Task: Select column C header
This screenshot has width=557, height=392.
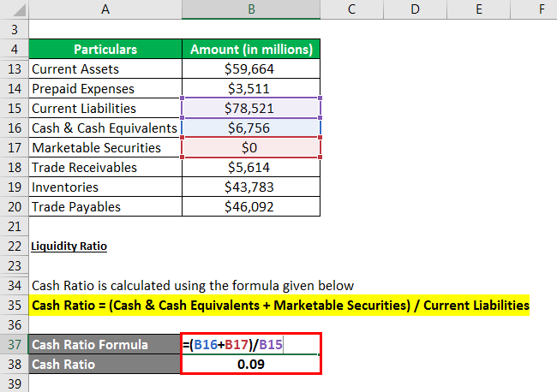Action: [351, 9]
